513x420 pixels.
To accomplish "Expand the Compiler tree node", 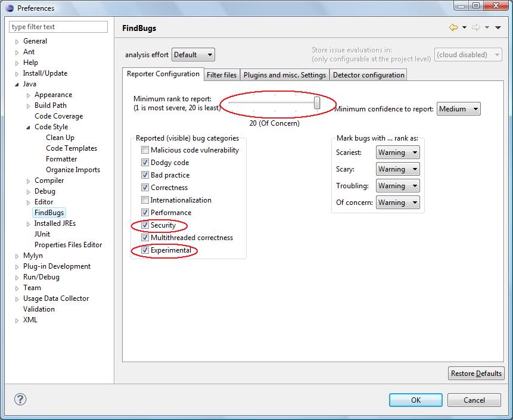I will tap(29, 181).
